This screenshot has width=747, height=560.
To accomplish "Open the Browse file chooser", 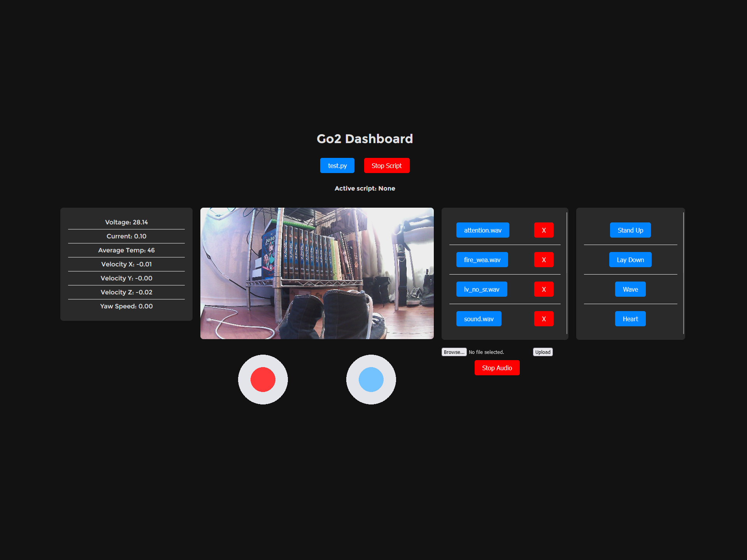I will point(454,352).
